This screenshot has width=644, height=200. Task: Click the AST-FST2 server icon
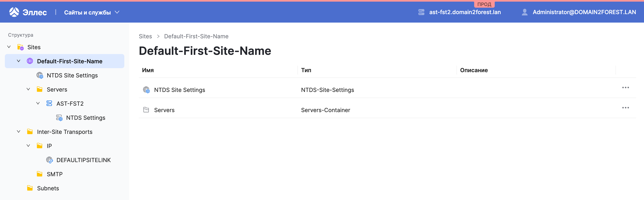[49, 103]
